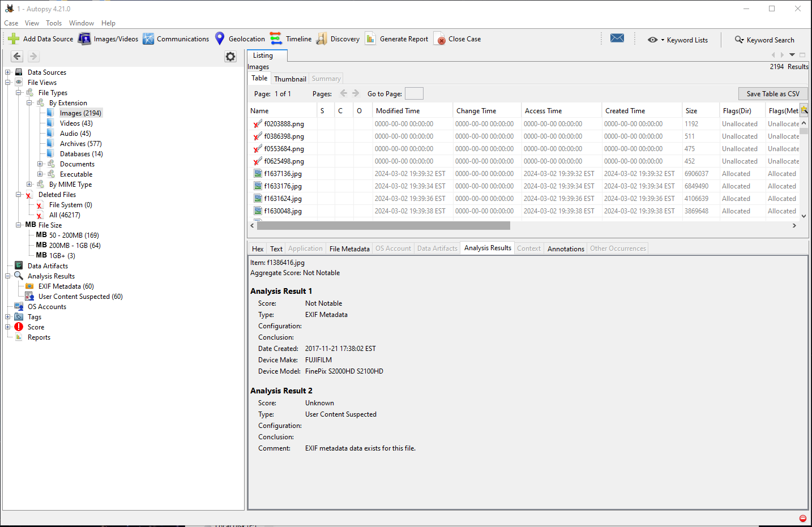Click the EXIF Metadata camera icon
Viewport: 812px width, 527px height.
[29, 286]
